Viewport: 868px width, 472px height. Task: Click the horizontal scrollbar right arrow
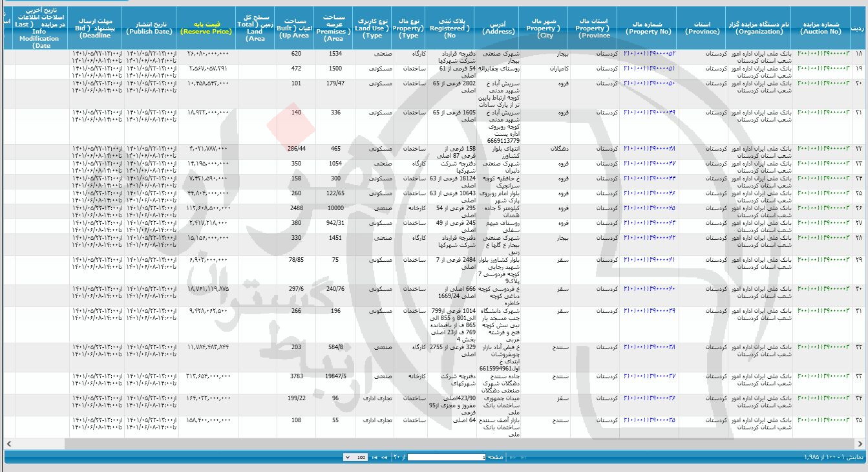click(x=859, y=444)
